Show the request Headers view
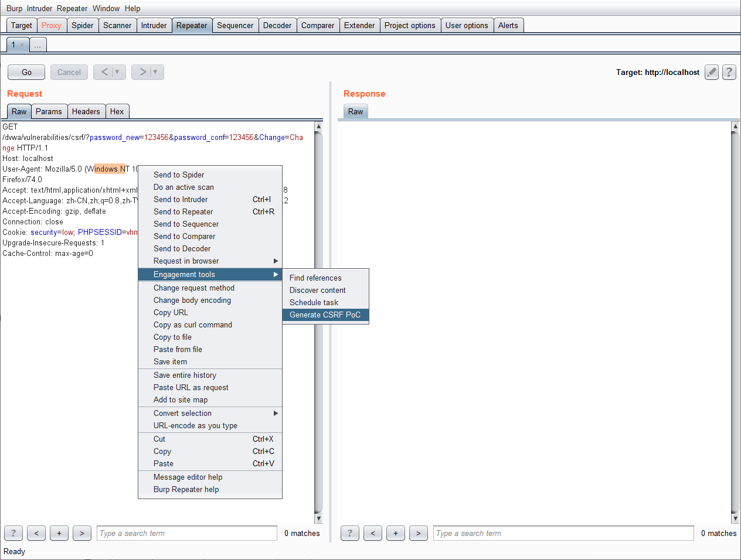 pos(86,111)
